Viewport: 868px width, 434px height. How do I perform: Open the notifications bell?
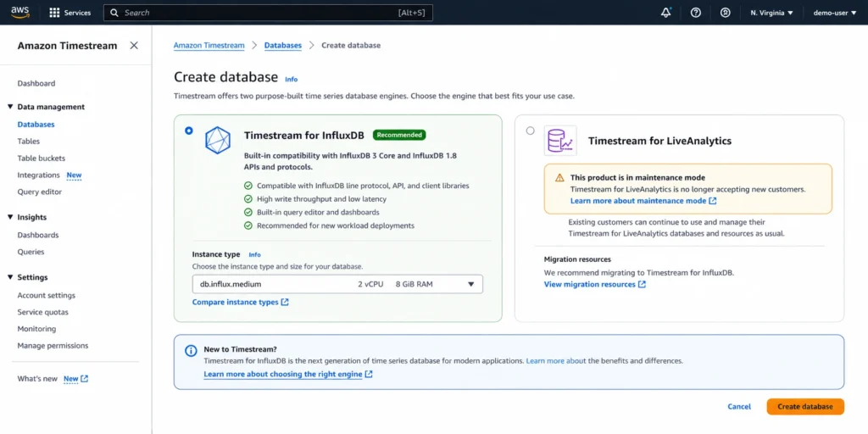click(x=666, y=13)
